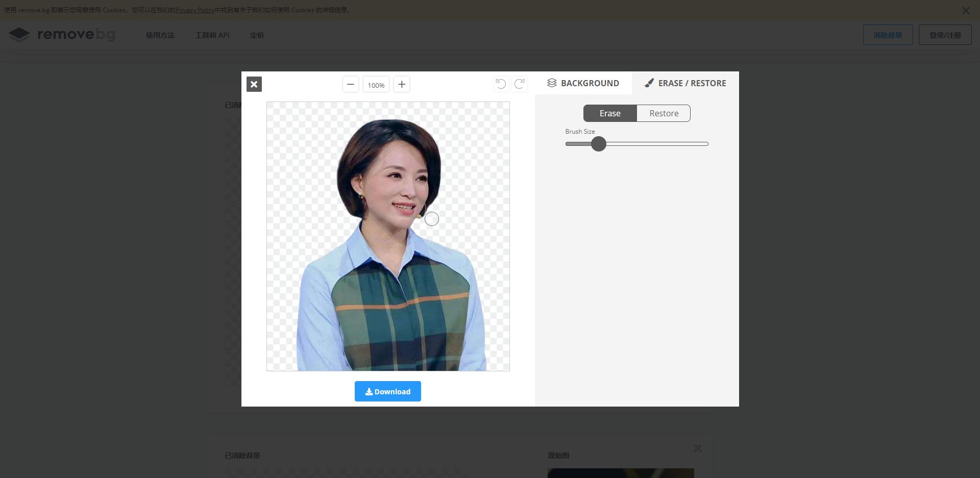
Task: Switch to Restore mode
Action: tap(664, 113)
